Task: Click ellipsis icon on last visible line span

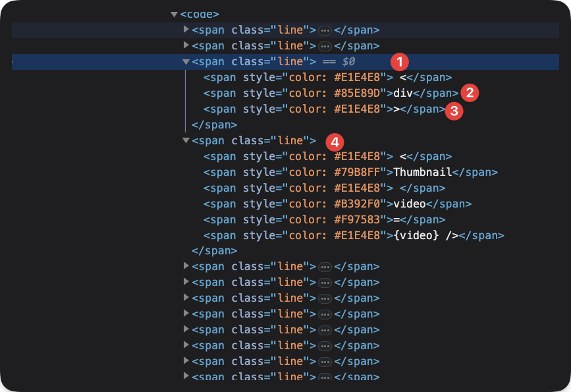Action: pyautogui.click(x=324, y=376)
